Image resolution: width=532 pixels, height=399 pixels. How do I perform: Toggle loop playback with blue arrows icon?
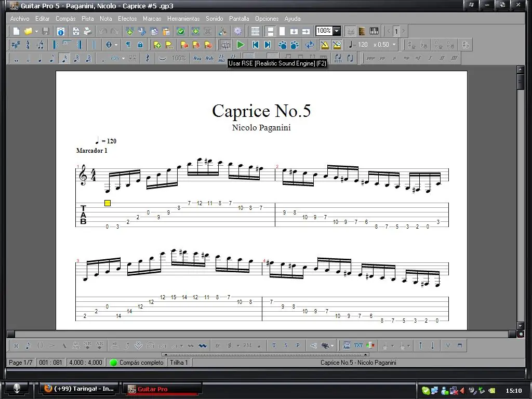[x=310, y=45]
